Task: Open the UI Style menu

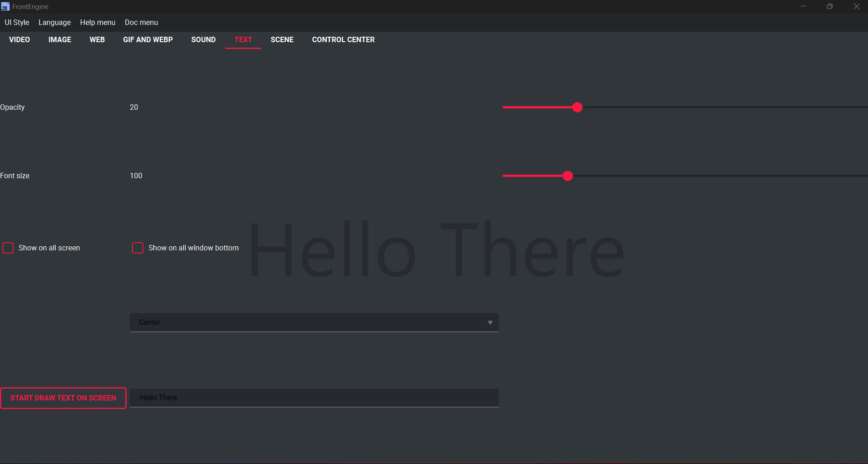Action: [x=16, y=22]
